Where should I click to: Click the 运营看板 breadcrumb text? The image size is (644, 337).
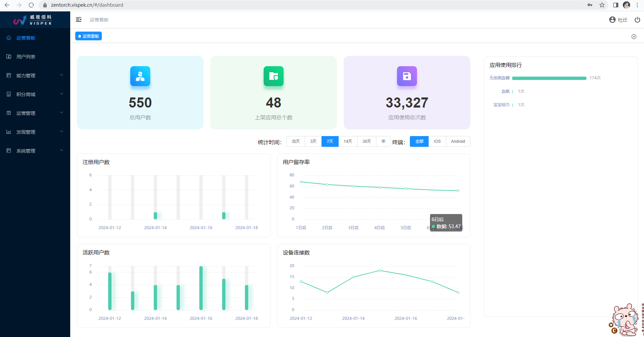tap(99, 20)
